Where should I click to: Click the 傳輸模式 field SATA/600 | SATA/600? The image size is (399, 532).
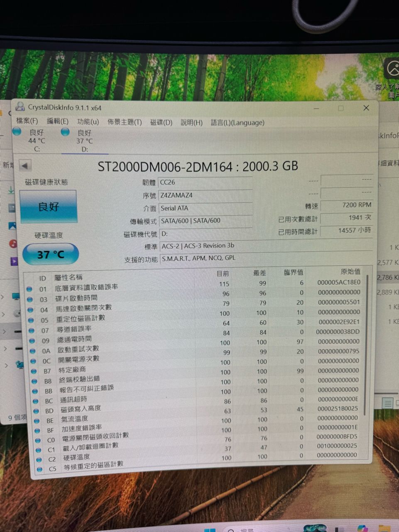(x=206, y=221)
